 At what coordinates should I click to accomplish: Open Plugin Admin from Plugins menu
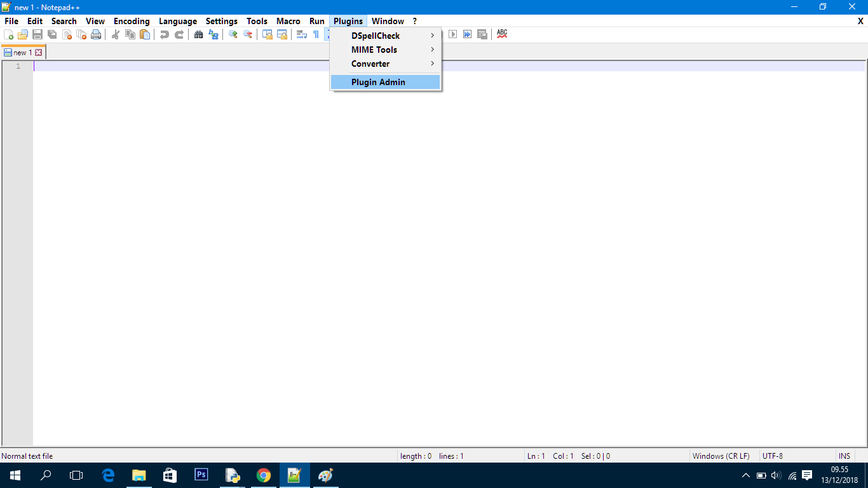385,82
